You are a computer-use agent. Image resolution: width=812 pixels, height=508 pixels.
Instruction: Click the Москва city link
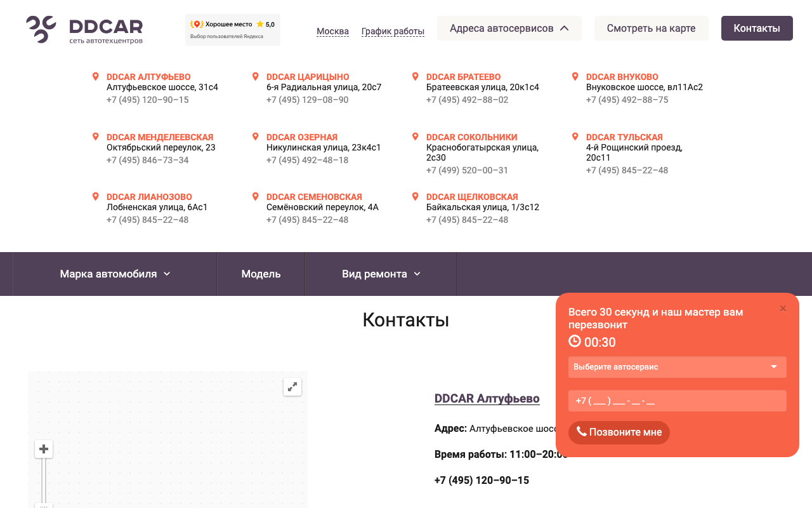pyautogui.click(x=332, y=31)
